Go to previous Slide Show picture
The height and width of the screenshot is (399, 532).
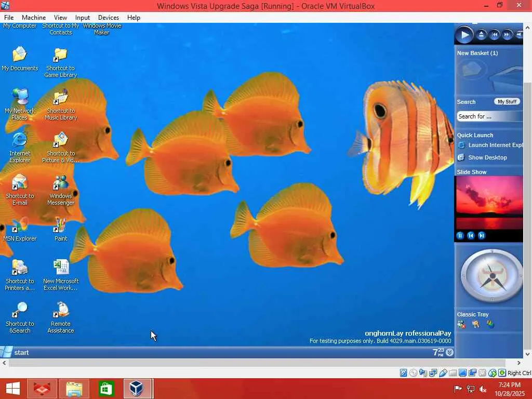pos(471,235)
